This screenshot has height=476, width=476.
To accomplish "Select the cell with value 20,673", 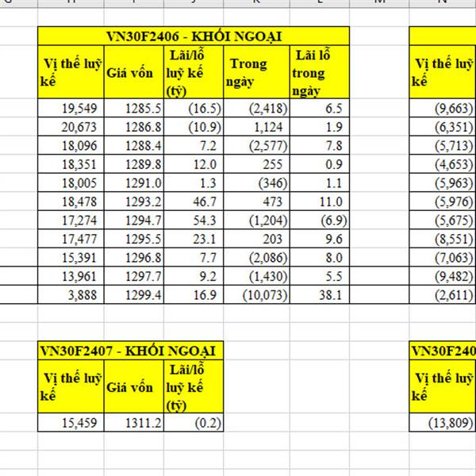I will 71,127.
